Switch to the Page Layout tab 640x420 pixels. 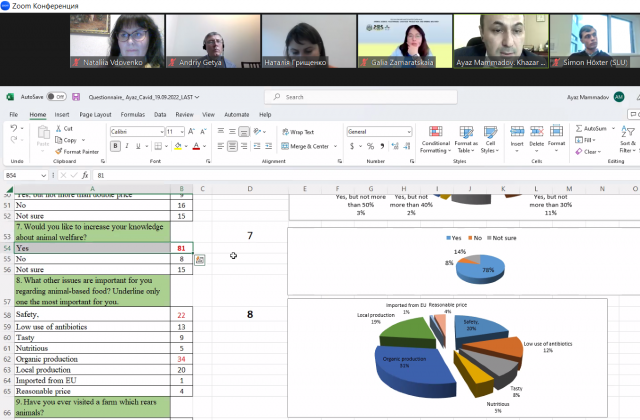click(x=95, y=114)
